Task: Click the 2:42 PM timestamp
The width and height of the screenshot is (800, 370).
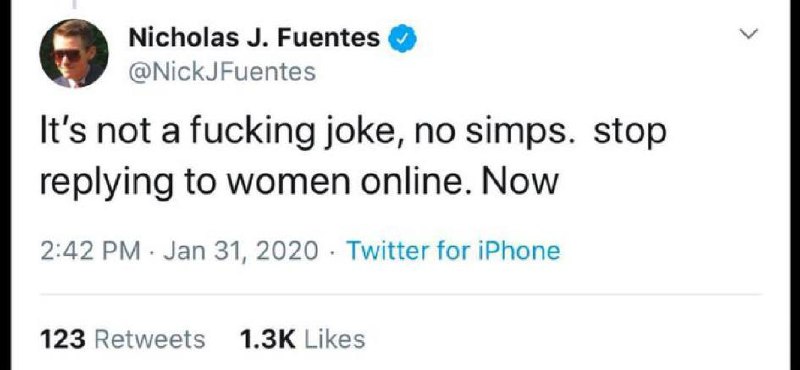Action: [90, 251]
